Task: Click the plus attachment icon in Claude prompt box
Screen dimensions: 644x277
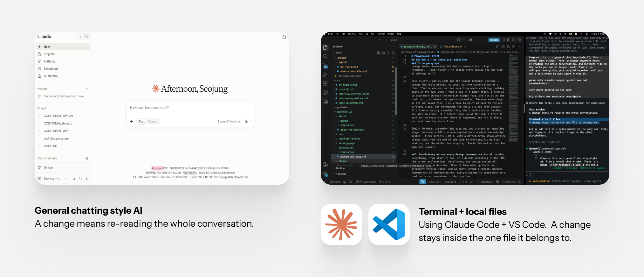Action: point(132,121)
